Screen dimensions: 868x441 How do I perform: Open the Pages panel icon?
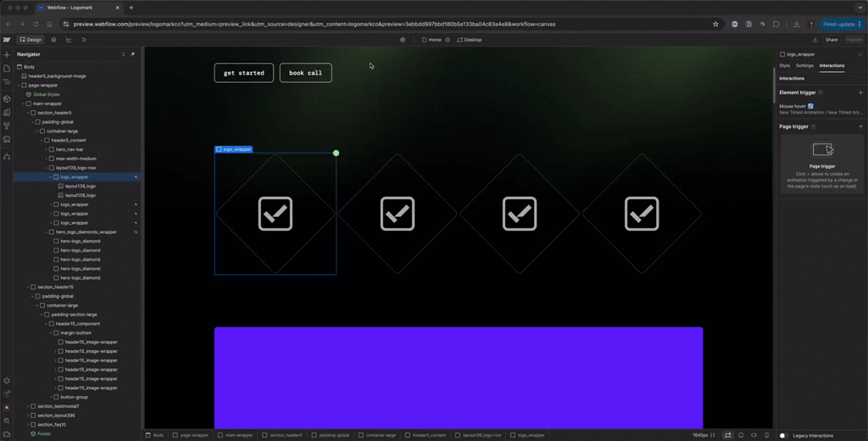tap(7, 68)
